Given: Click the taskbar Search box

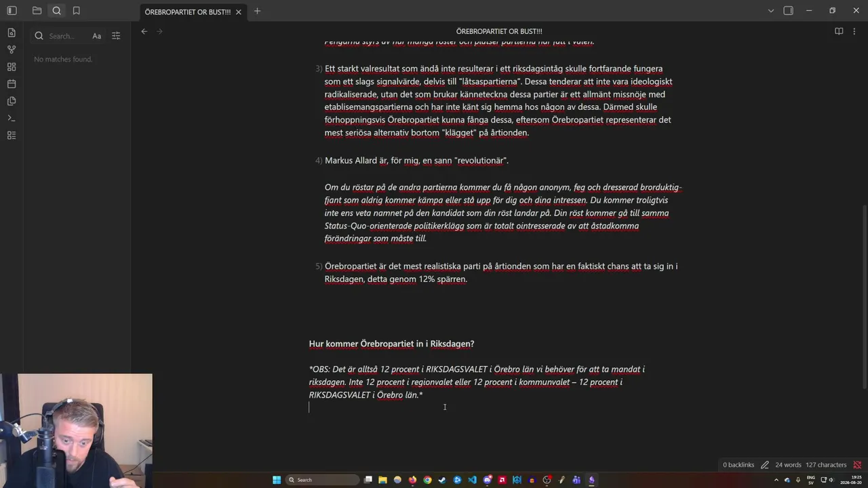Looking at the screenshot, I should click(x=322, y=480).
